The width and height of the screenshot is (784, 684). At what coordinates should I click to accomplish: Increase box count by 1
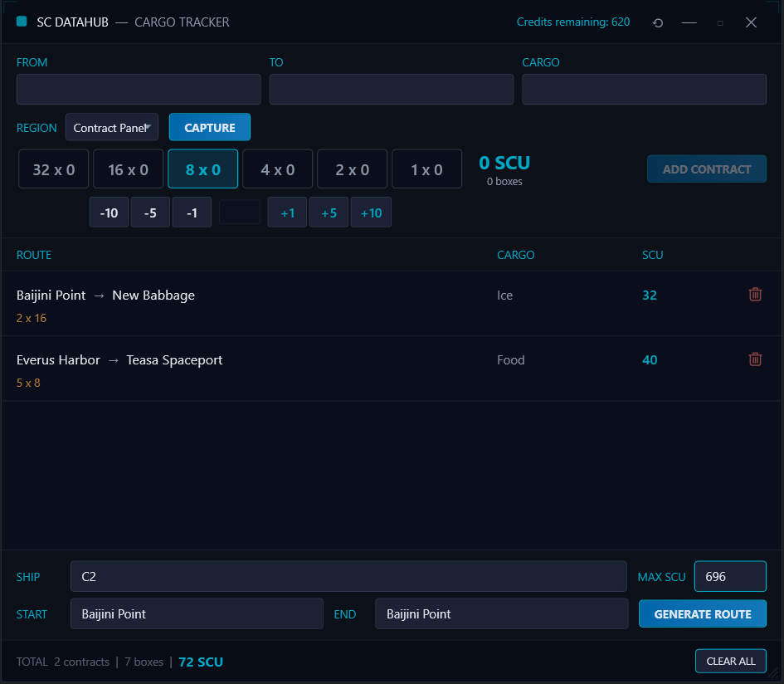click(x=287, y=213)
